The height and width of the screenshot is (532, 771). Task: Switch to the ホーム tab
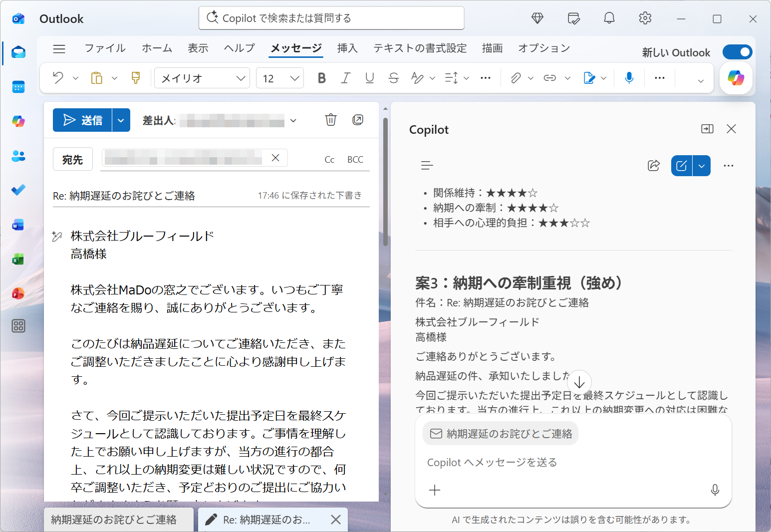tap(157, 48)
